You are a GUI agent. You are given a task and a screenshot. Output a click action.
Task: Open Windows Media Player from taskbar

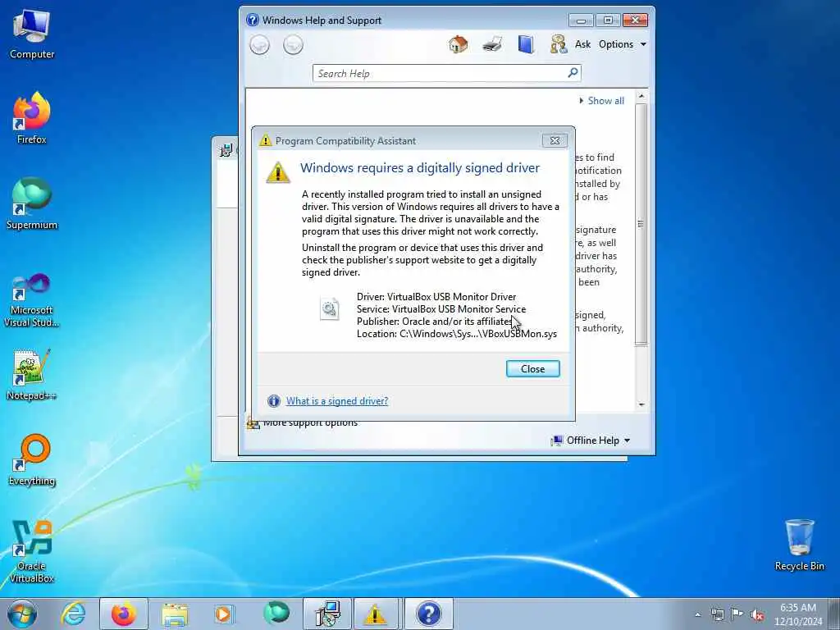pyautogui.click(x=223, y=614)
